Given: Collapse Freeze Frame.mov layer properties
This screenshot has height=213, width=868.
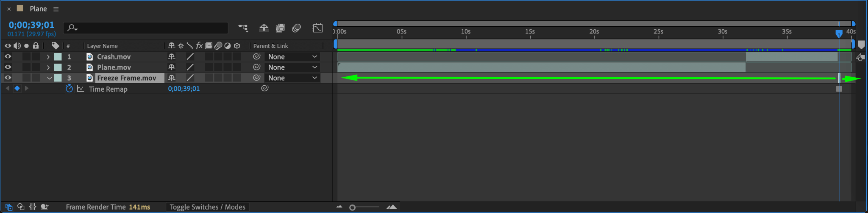Looking at the screenshot, I should click(x=49, y=78).
